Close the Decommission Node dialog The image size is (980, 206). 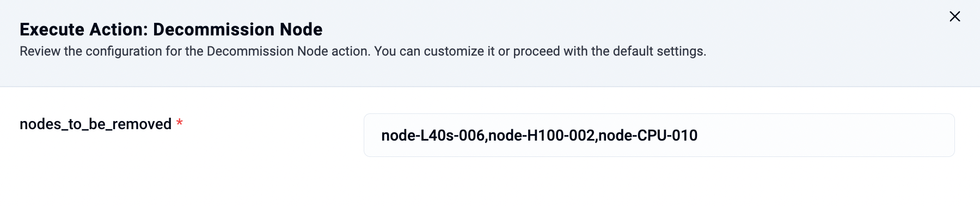pos(954,17)
